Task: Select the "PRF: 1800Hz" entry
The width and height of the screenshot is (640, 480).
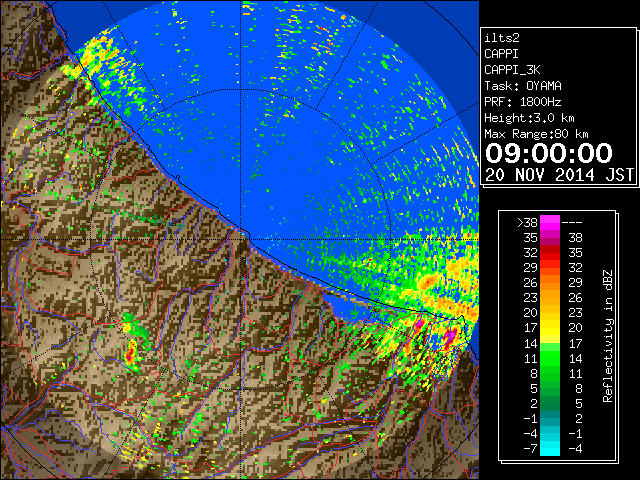Action: (523, 102)
